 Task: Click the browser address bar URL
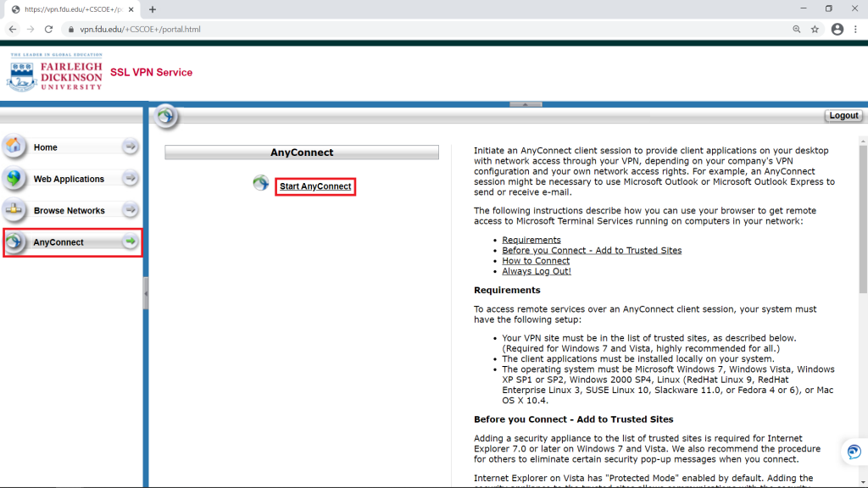[x=140, y=30]
